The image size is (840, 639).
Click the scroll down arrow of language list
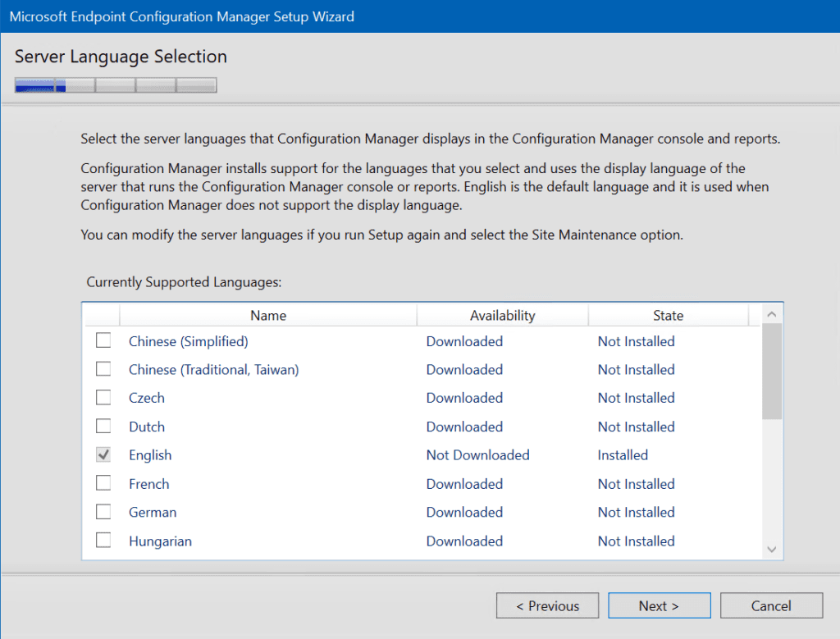click(771, 549)
